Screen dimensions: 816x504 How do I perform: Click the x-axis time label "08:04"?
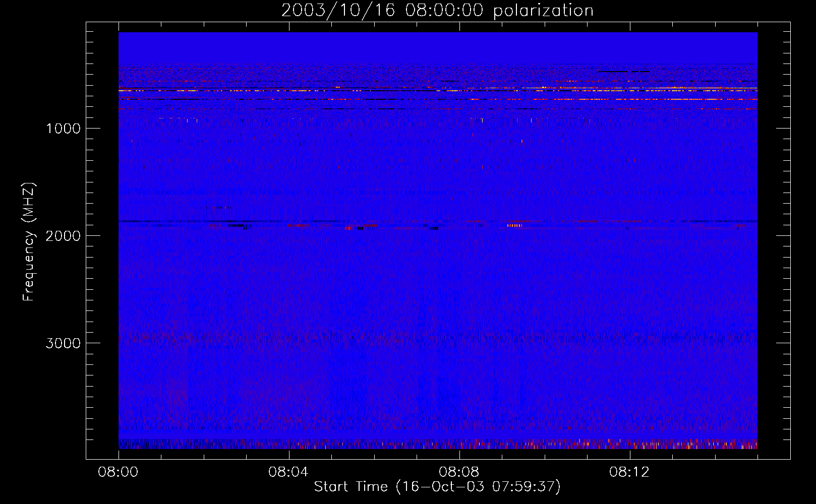(288, 472)
